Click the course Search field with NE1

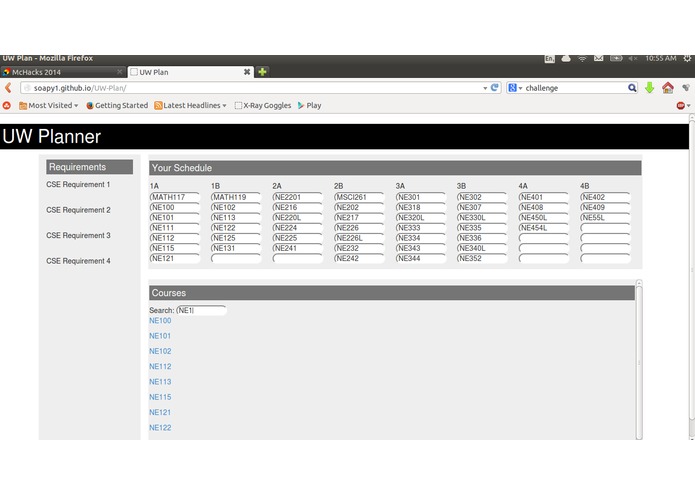tap(201, 310)
